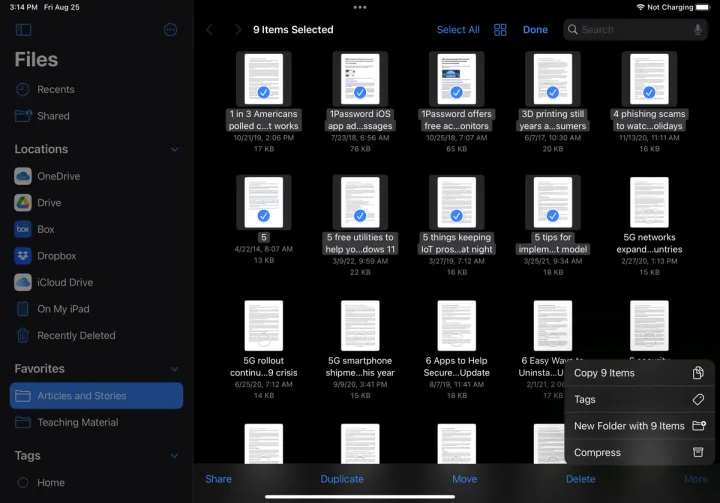Toggle the sidebar panel icon
Viewport: 720px width, 503px height.
[x=24, y=30]
